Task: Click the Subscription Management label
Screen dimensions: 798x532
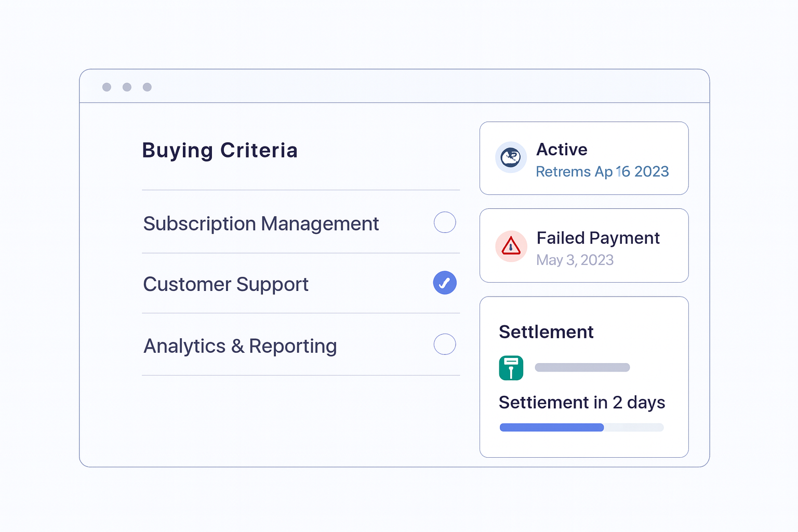Action: (x=261, y=224)
